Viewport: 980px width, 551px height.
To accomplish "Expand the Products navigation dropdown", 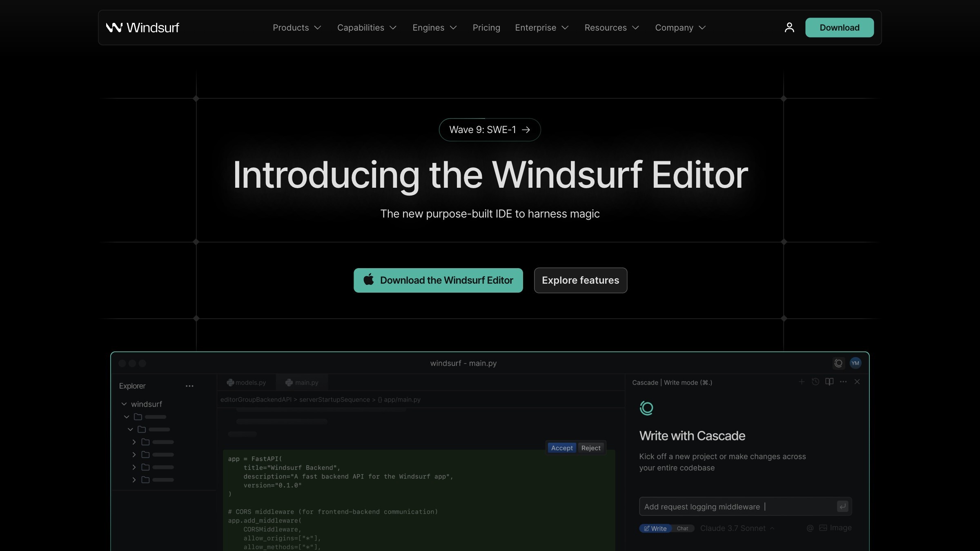I will coord(297,27).
